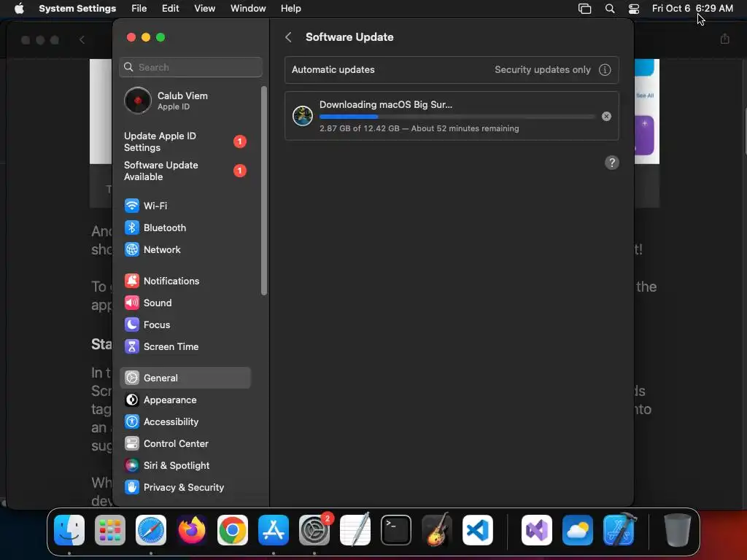Launch Firefox from the Dock

192,530
